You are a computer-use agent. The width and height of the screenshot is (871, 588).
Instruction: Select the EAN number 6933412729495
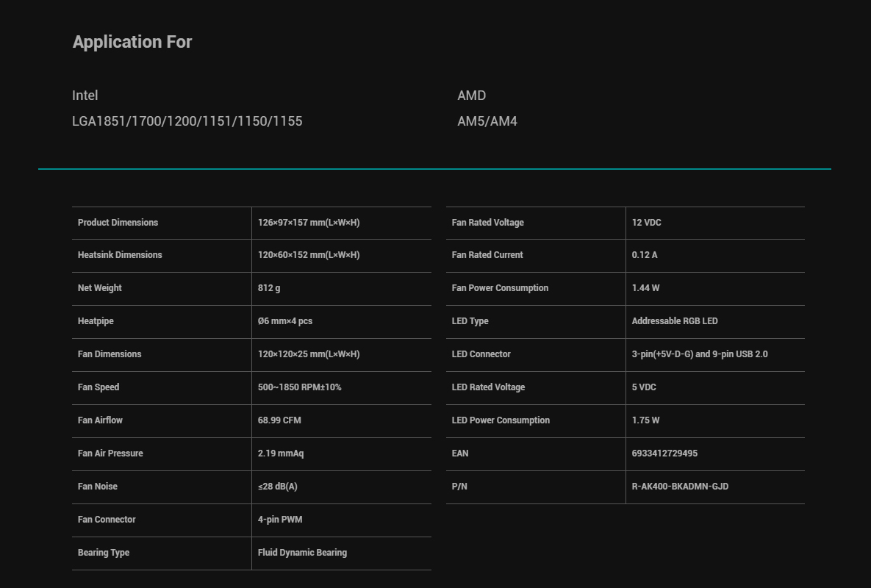tap(665, 453)
